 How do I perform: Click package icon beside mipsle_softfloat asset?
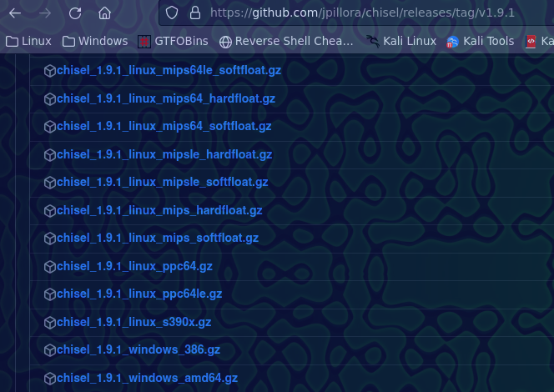tap(50, 182)
